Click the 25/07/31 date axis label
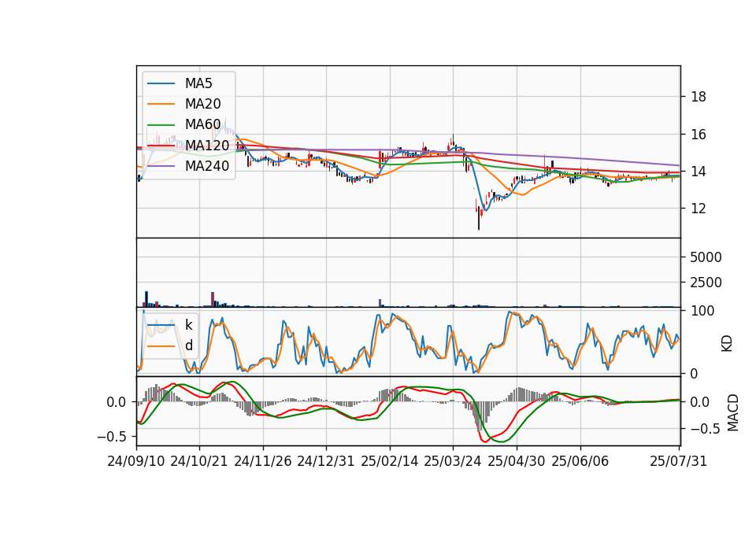Screen dimensions: 756x543 coord(678,462)
